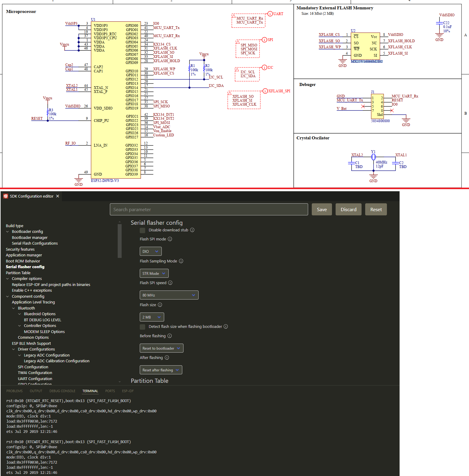This screenshot has height=476, width=469.
Task: Click the ESP-IDF icon on SDK Configuration tab
Action: coord(5,196)
